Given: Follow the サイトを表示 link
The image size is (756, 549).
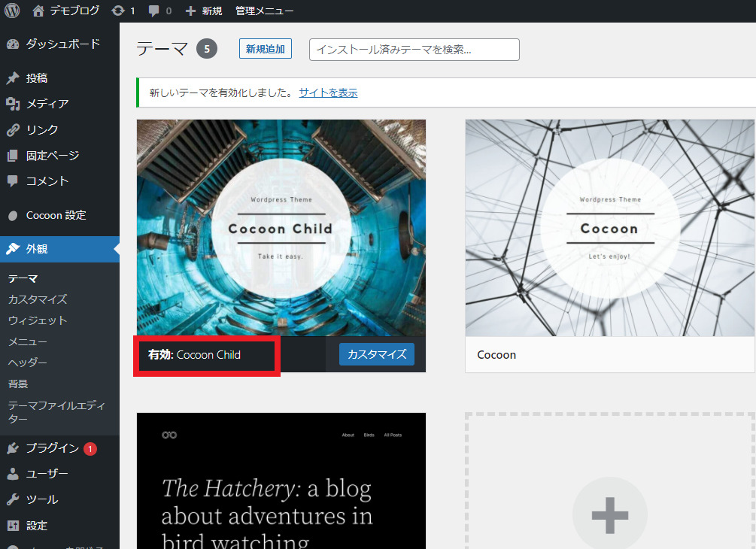Looking at the screenshot, I should pyautogui.click(x=328, y=93).
